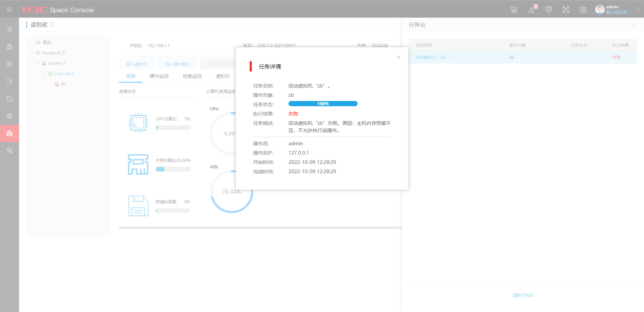The height and width of the screenshot is (312, 644).
Task: Click the user-frame icon in the left sidebar
Action: click(10, 81)
